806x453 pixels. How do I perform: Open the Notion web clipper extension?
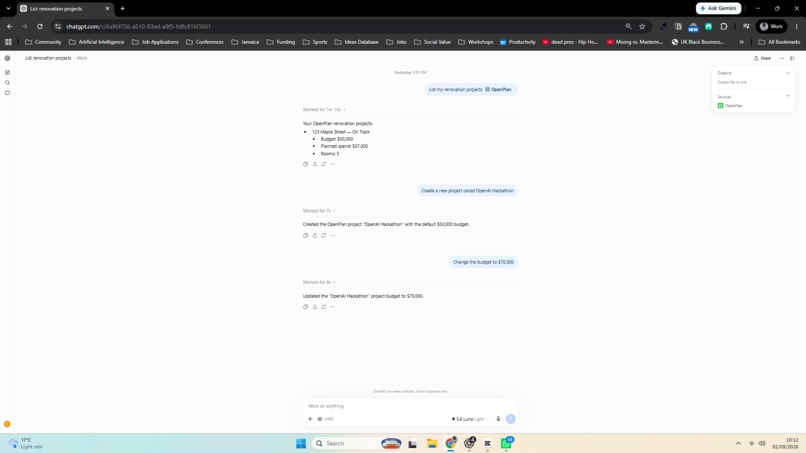[x=679, y=26]
